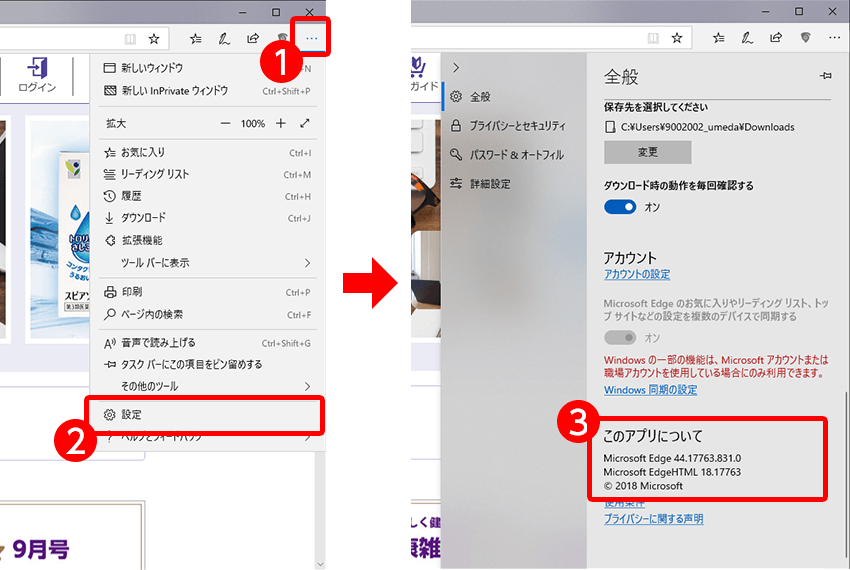Viewport: 850px width, 570px height.
Task: Select タスク バーにこの項目をピン留めする
Action: pos(207,364)
